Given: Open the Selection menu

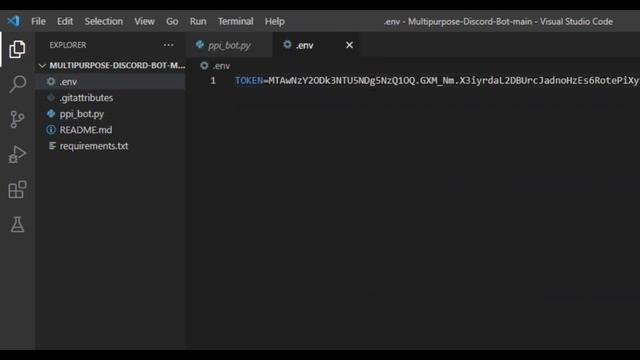Looking at the screenshot, I should pyautogui.click(x=103, y=21).
